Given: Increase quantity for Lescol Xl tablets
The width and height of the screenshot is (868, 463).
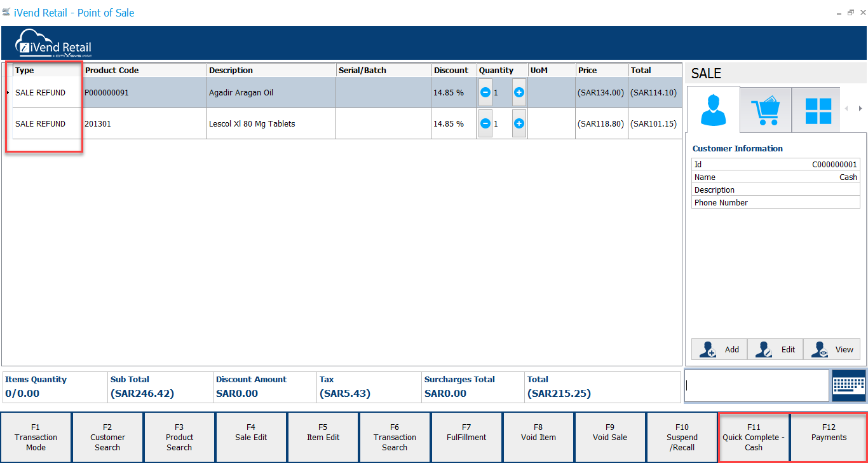Looking at the screenshot, I should coord(519,123).
